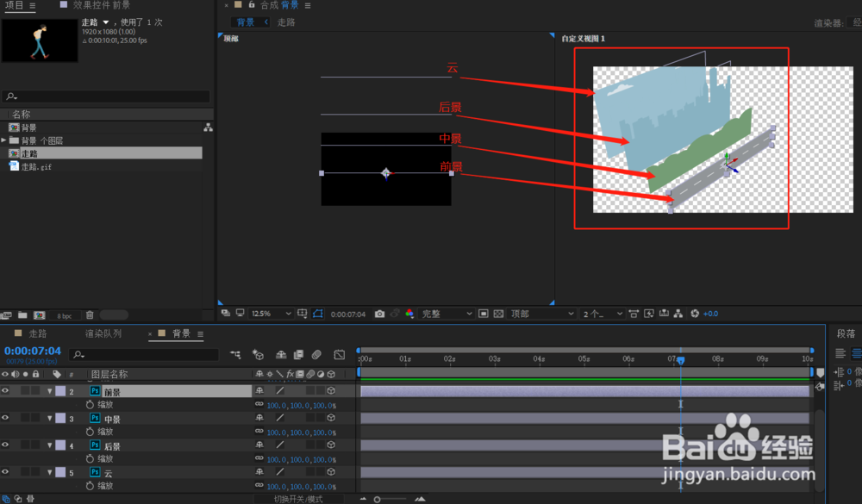Take a snapshot with the camera icon
862x504 pixels.
coord(379,314)
